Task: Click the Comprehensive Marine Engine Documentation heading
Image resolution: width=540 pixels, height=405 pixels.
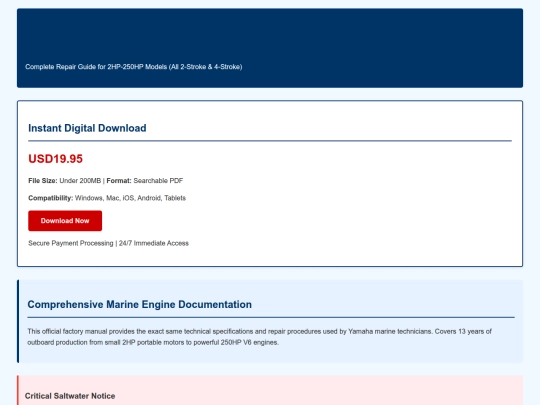Action: point(139,304)
